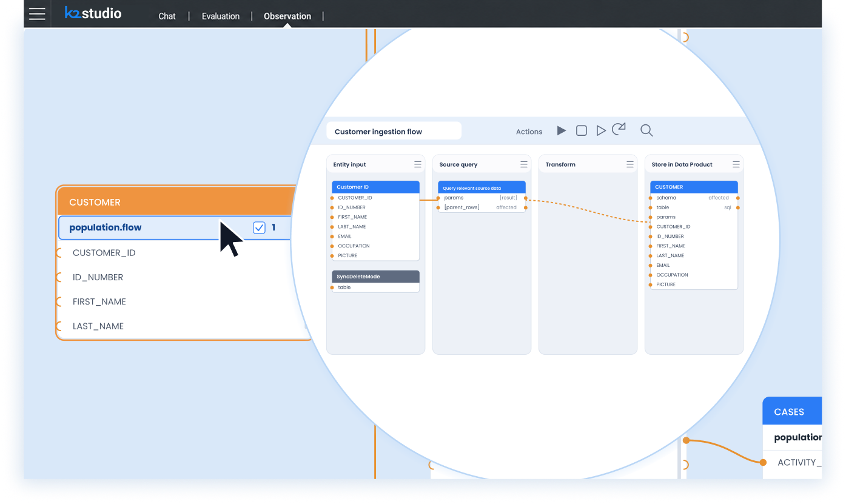The width and height of the screenshot is (846, 504).
Task: Switch to the Observation tab
Action: 287,16
